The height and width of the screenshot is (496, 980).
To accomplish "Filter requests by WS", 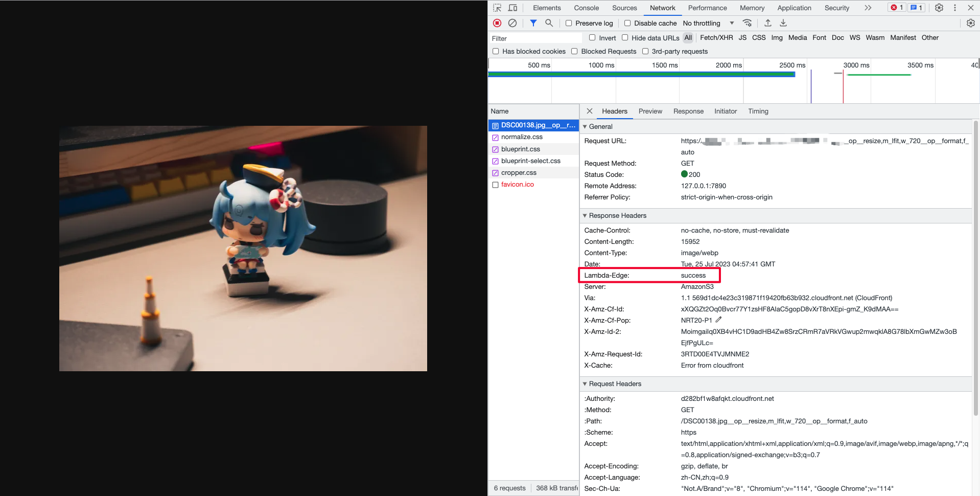I will (855, 37).
